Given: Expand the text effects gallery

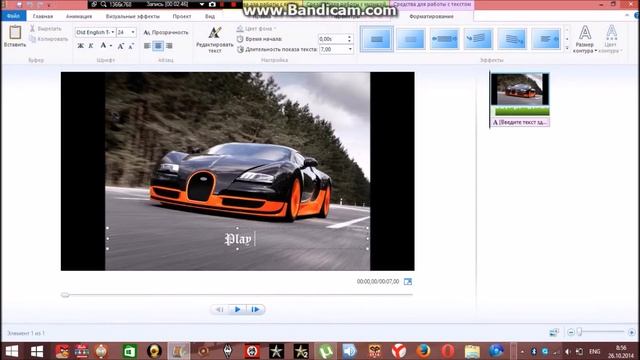Looking at the screenshot, I should click(x=567, y=48).
